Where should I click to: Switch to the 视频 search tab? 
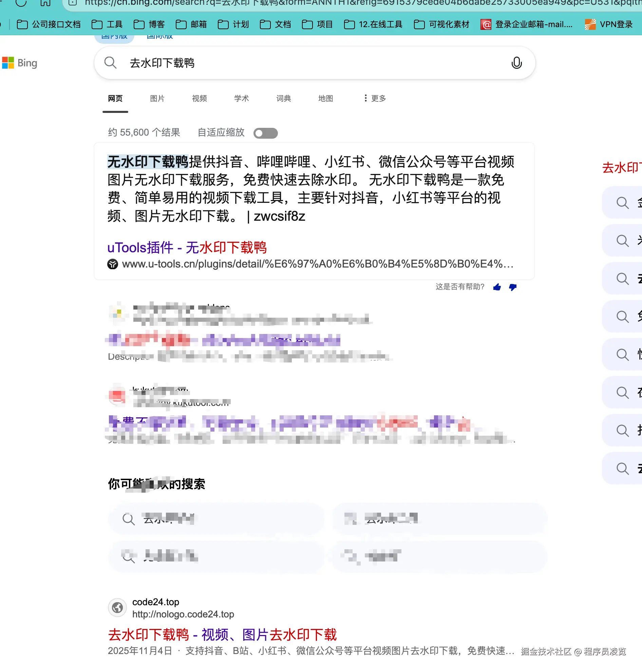pos(199,98)
